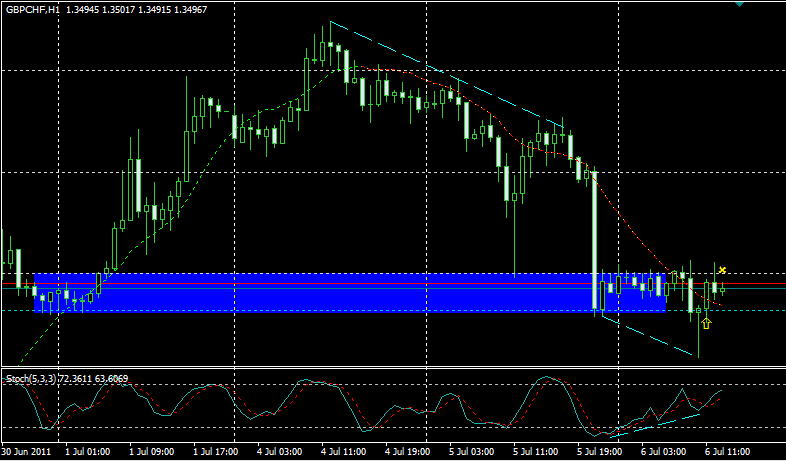786x461 pixels.
Task: Click the yellow X marker above latest candles
Action: tap(722, 270)
